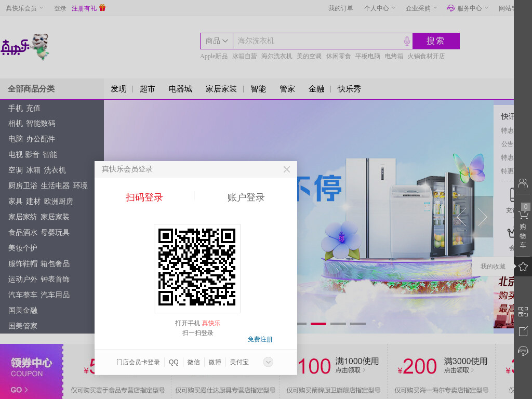Expand the 企业采购 menu
This screenshot has height=399, width=532.
click(x=421, y=8)
